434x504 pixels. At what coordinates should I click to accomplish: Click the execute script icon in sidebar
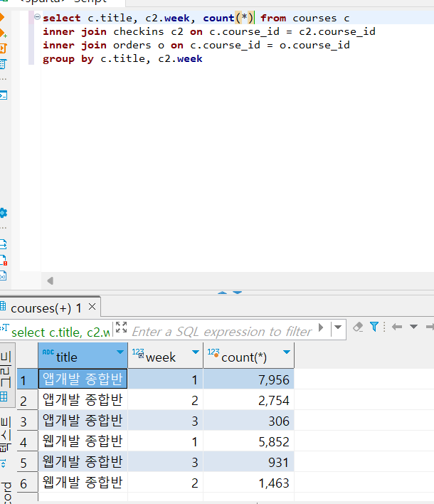coord(3,48)
